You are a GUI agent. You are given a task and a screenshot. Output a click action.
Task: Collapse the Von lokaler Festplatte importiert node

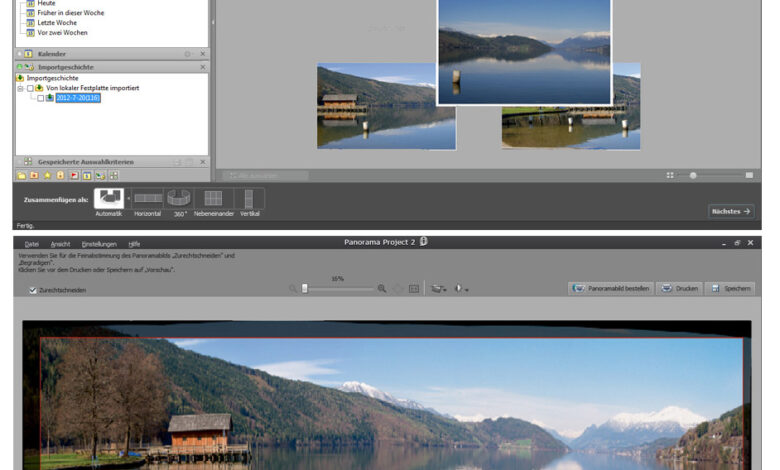[20, 89]
